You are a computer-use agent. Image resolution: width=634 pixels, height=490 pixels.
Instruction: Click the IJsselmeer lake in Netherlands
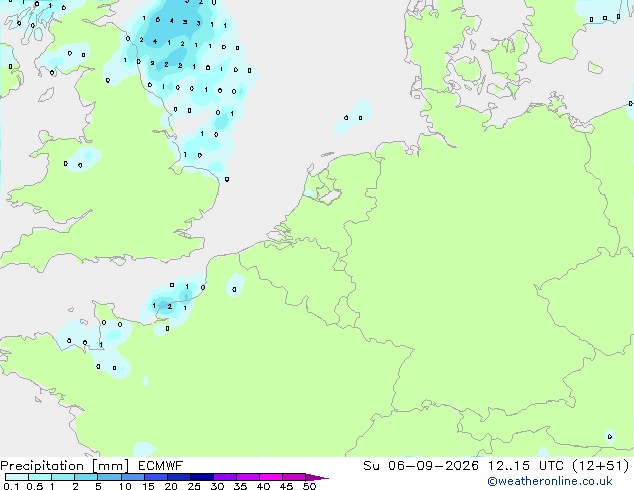coord(330,197)
